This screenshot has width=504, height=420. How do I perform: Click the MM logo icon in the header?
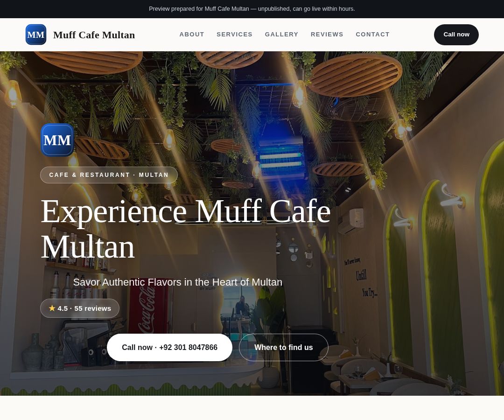[x=35, y=35]
